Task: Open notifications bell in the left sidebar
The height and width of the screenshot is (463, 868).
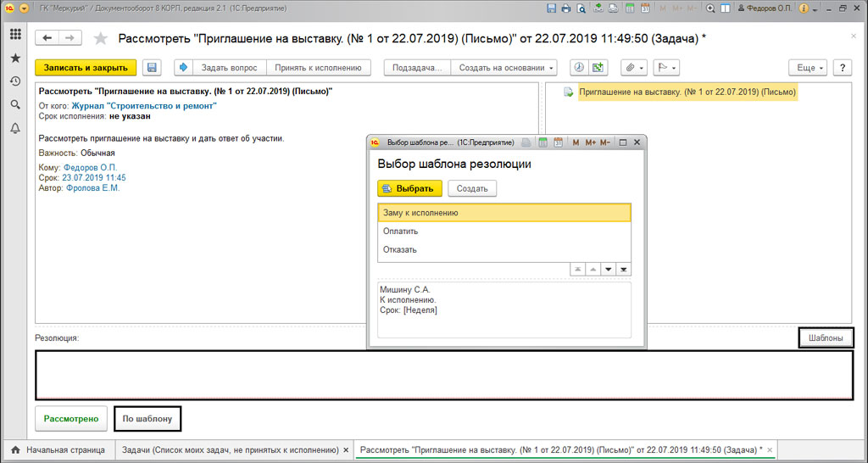Action: click(15, 128)
